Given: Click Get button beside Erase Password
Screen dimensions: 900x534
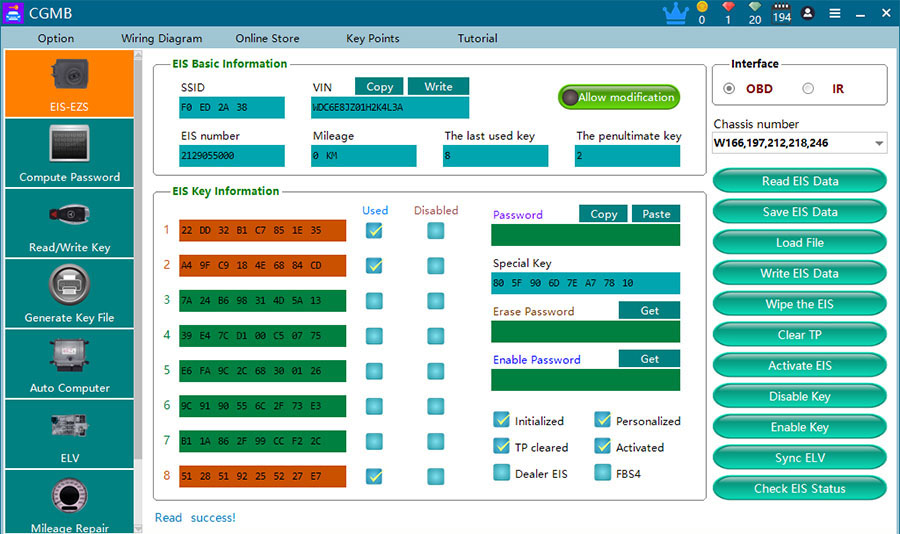Looking at the screenshot, I should point(649,311).
